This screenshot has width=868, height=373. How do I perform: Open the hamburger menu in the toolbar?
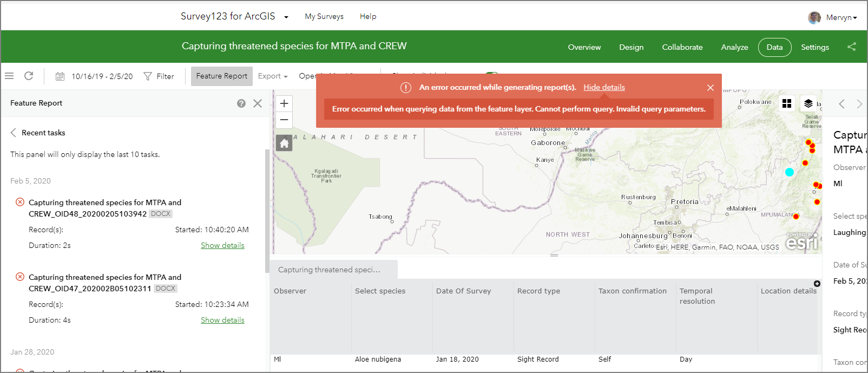(x=9, y=76)
